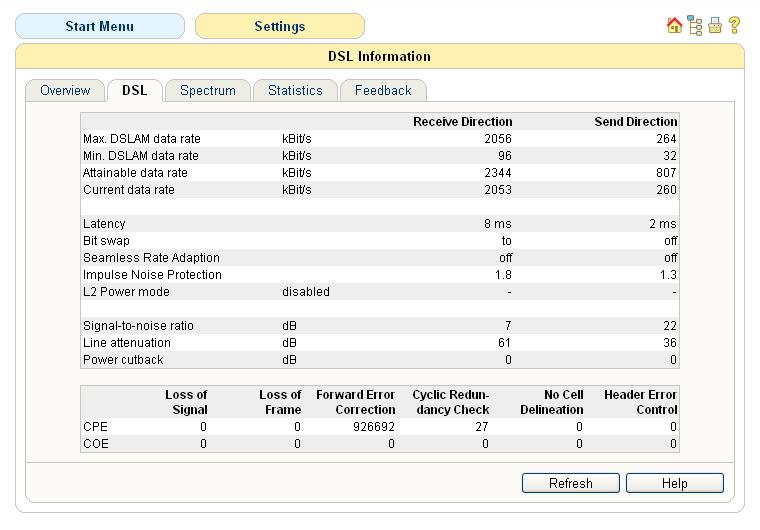Click Forward Error Correction column header
760x530 pixels.
pos(356,402)
